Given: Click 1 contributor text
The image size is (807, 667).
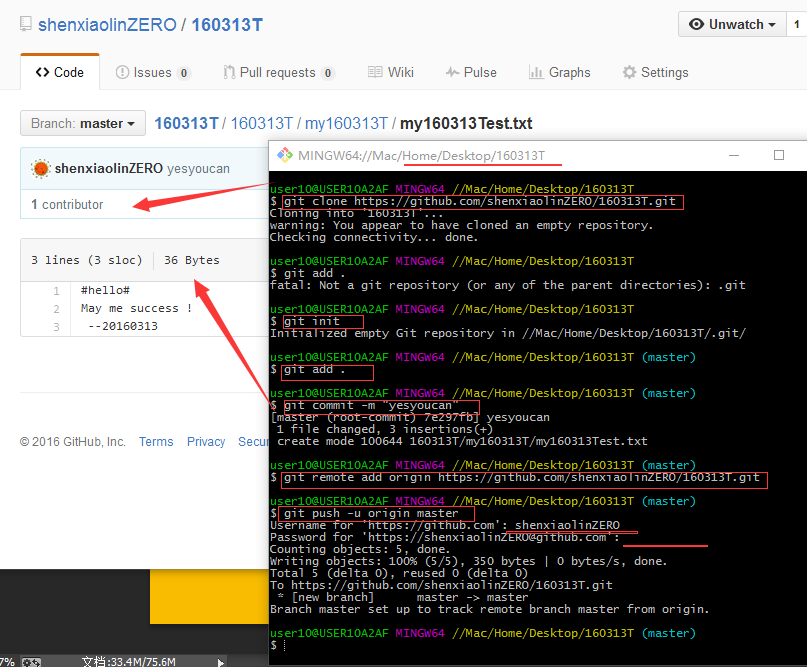Looking at the screenshot, I should 67,204.
